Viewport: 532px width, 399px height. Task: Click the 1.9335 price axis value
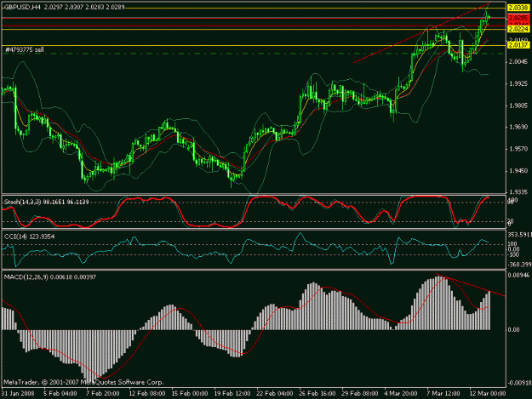click(x=518, y=192)
